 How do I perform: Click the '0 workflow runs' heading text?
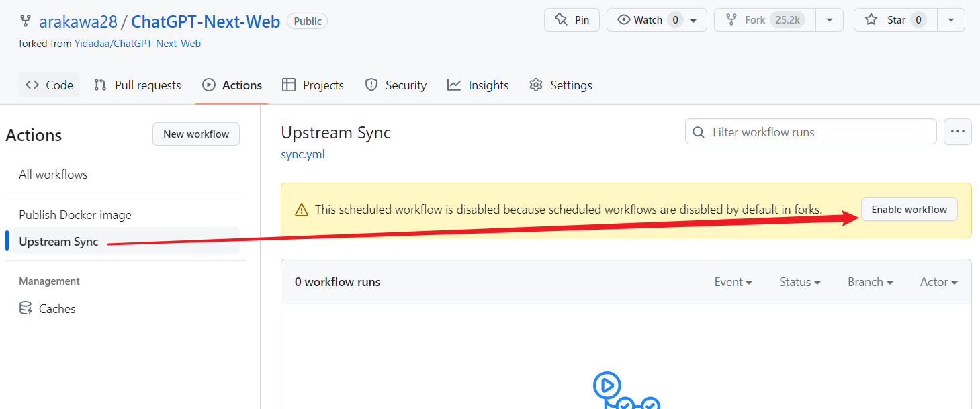coord(337,282)
